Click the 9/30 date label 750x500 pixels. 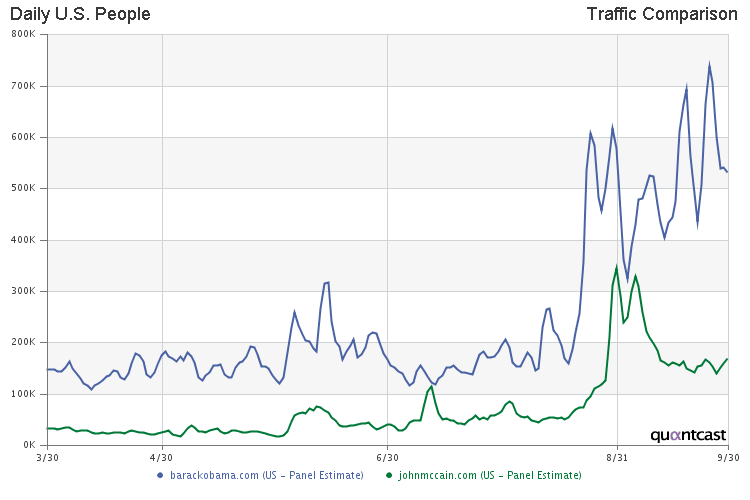pyautogui.click(x=727, y=456)
